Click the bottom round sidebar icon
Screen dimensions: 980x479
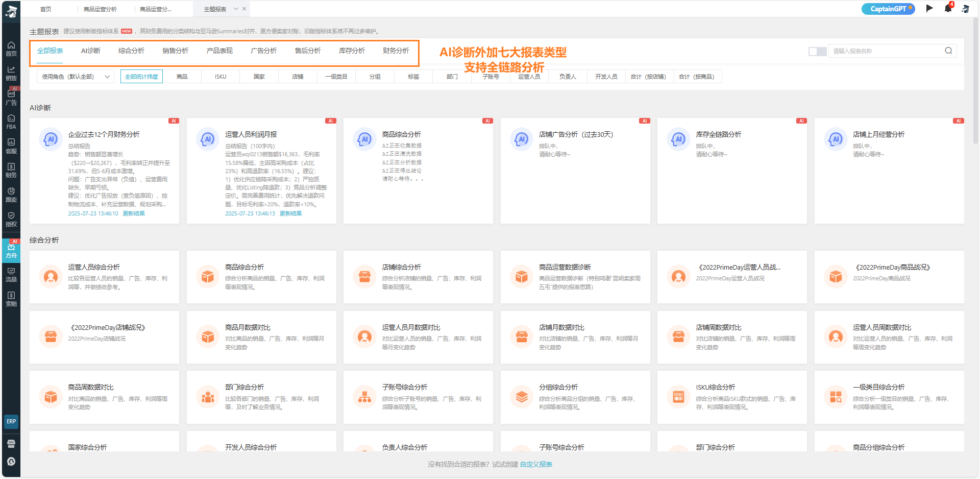(x=11, y=462)
